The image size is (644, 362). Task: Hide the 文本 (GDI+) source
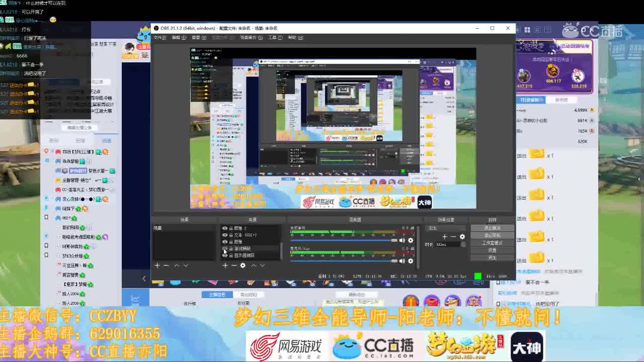(x=225, y=235)
